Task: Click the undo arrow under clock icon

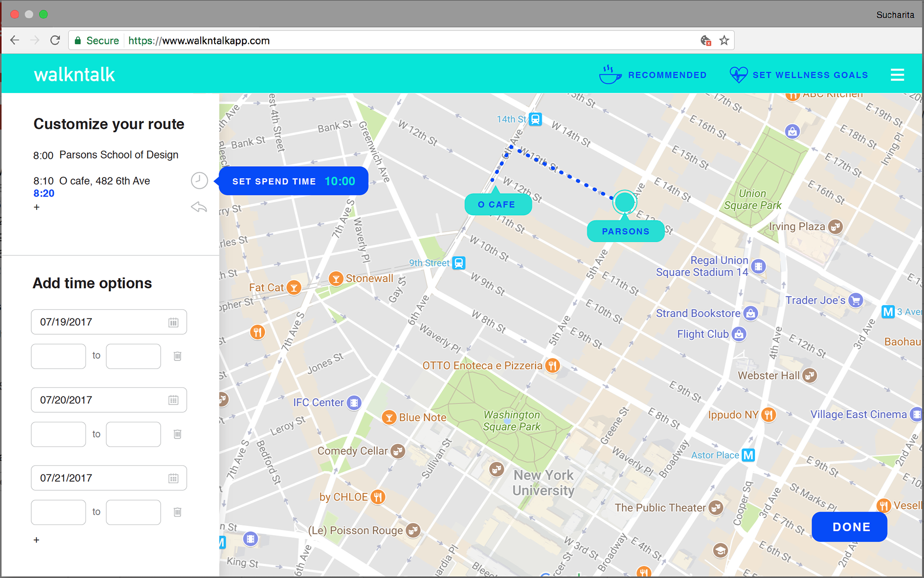Action: point(199,207)
